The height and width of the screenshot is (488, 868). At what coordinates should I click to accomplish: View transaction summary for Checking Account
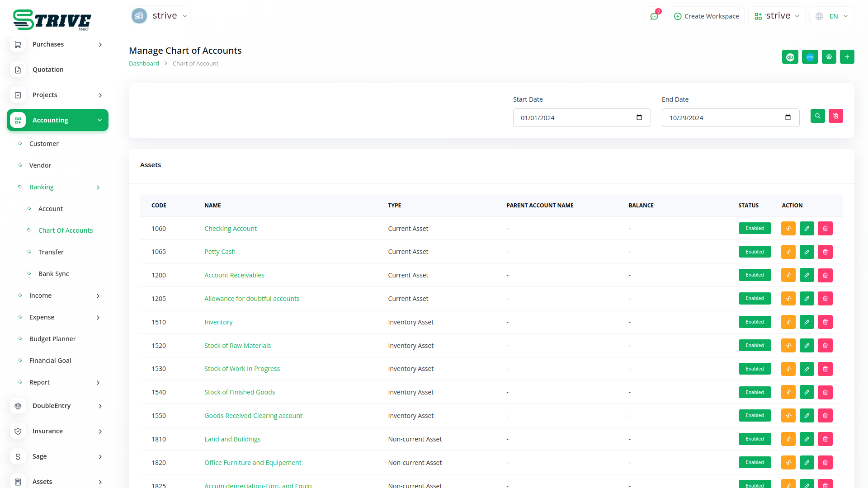(x=788, y=229)
